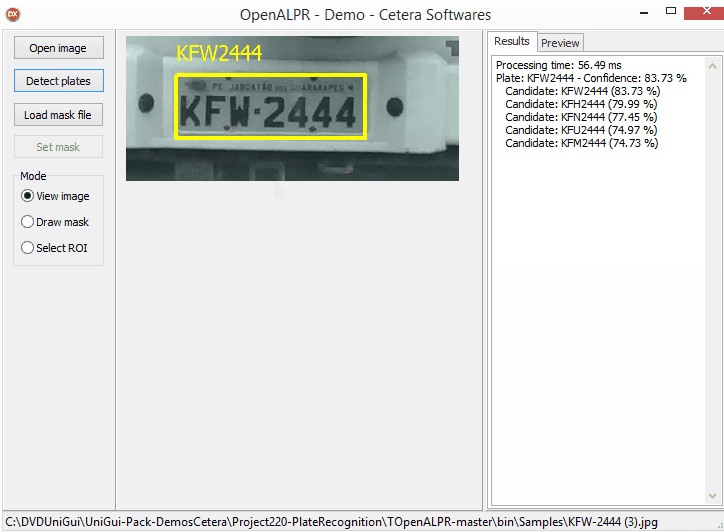Image resolution: width=724 pixels, height=532 pixels.
Task: Click the file path in status bar
Action: (x=332, y=522)
